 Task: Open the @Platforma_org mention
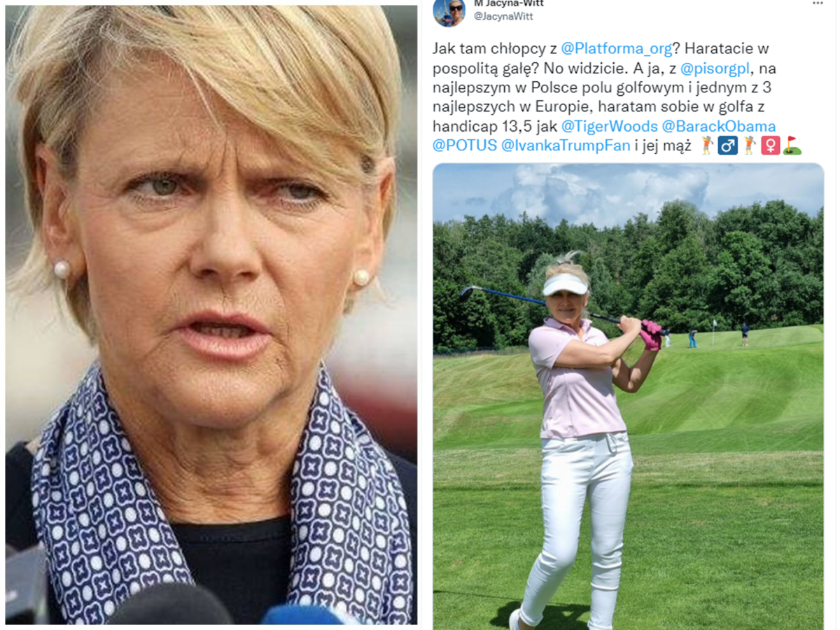click(x=617, y=49)
